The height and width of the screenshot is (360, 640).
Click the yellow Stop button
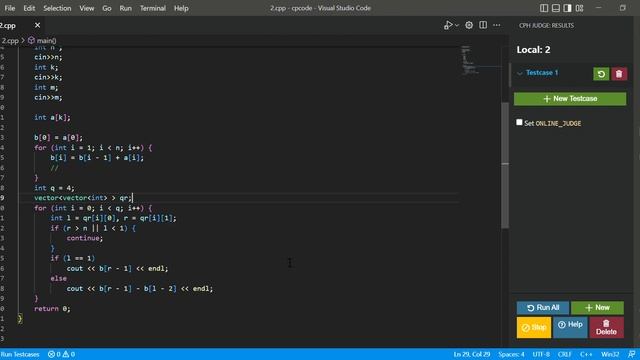click(x=533, y=327)
